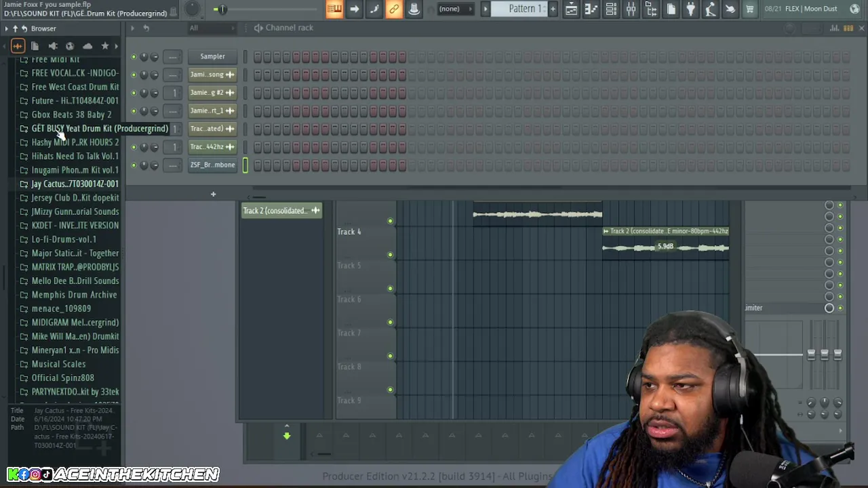Add a new channel with plus button
The width and height of the screenshot is (868, 488).
tap(213, 195)
